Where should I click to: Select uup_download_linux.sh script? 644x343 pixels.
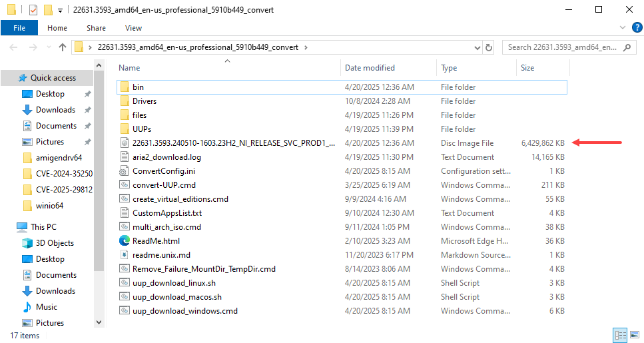pos(342,282)
